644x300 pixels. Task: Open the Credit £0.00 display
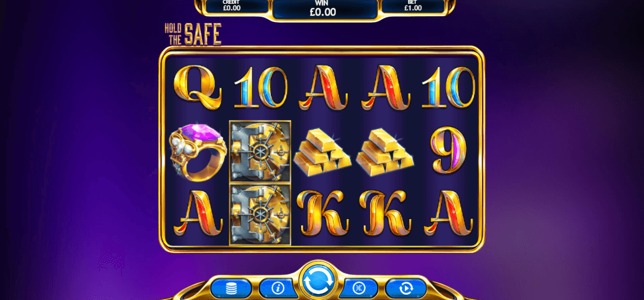[231, 5]
